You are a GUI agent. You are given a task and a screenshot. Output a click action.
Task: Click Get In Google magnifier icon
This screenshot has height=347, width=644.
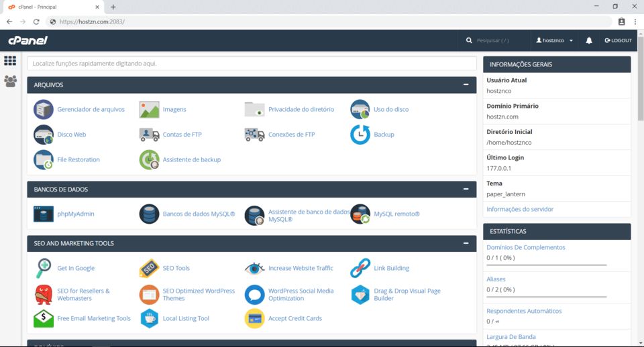point(44,268)
